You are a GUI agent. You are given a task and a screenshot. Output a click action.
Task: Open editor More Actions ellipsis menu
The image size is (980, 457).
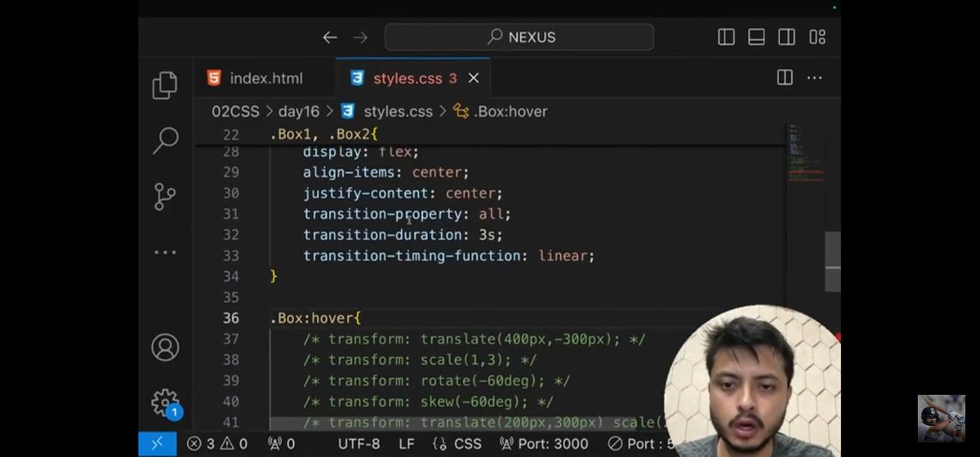(x=814, y=78)
